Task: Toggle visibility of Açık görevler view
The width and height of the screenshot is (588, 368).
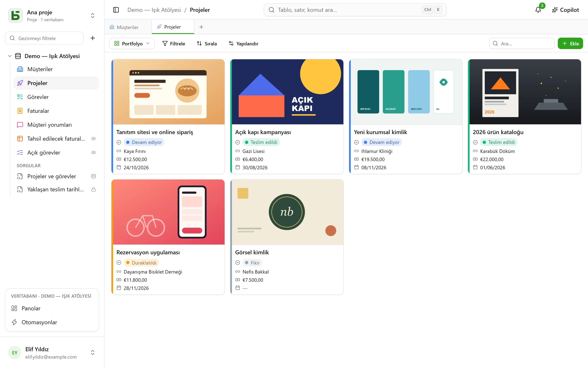Action: pyautogui.click(x=93, y=152)
